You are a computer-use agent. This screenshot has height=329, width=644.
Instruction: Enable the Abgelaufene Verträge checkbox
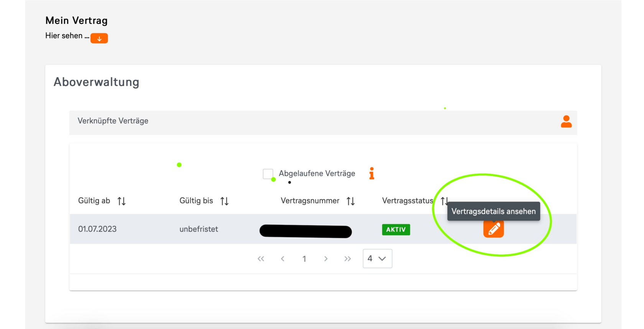[x=268, y=174]
